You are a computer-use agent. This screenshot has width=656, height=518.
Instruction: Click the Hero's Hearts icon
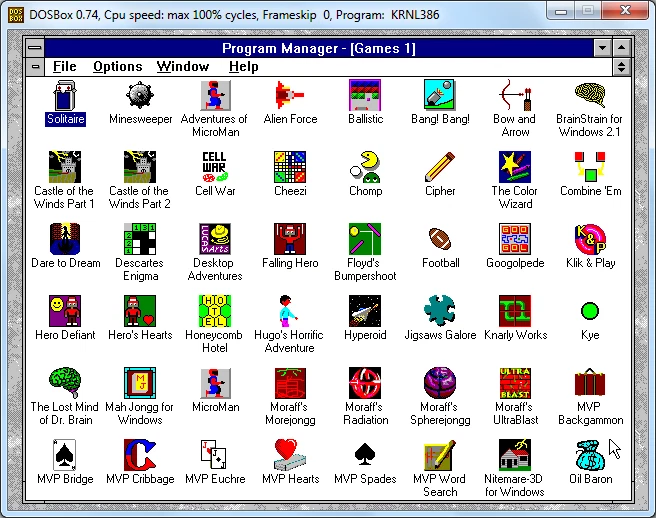click(140, 311)
